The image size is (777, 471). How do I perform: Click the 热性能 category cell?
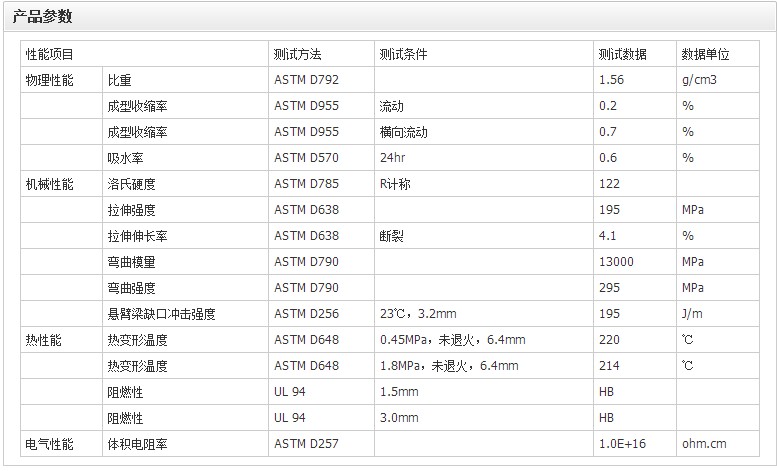pyautogui.click(x=43, y=340)
